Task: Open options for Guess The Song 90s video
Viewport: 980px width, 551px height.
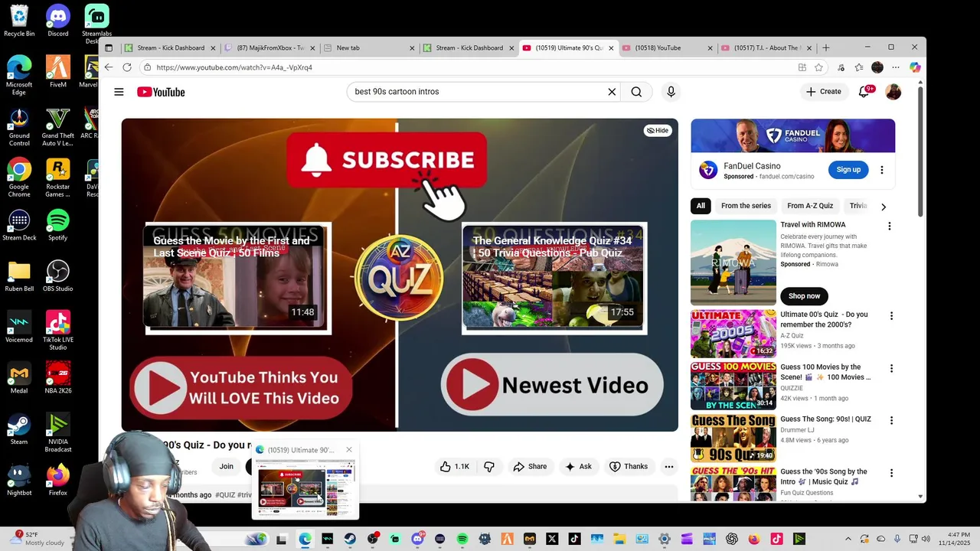Action: coord(890,420)
